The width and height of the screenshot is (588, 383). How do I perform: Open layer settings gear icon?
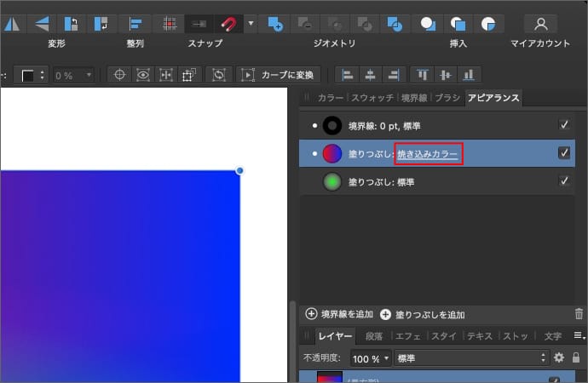click(559, 357)
